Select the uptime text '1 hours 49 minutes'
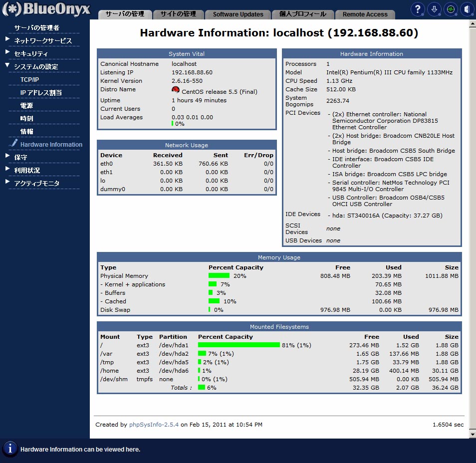The height and width of the screenshot is (463, 476). tap(199, 100)
